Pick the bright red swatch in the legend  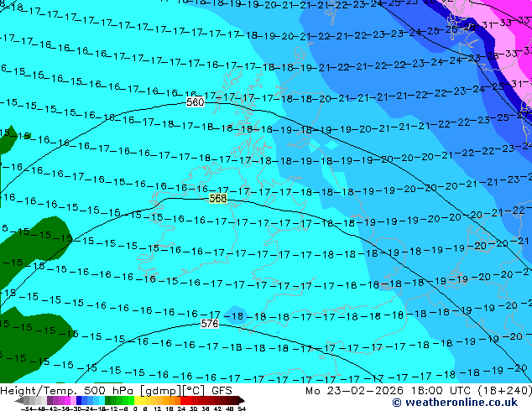[x=183, y=400]
